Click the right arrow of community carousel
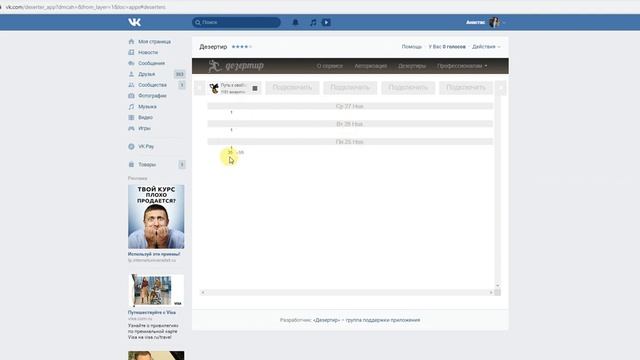 click(501, 88)
